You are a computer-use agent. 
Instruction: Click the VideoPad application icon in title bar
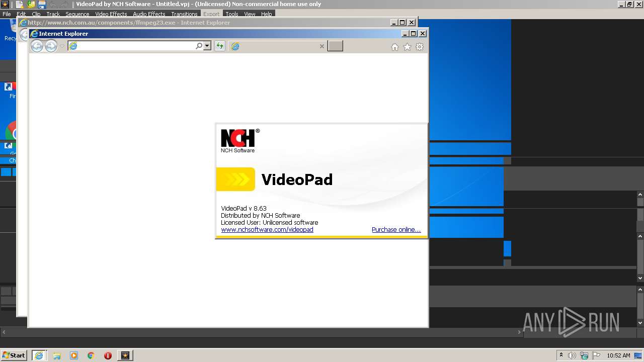coord(5,5)
